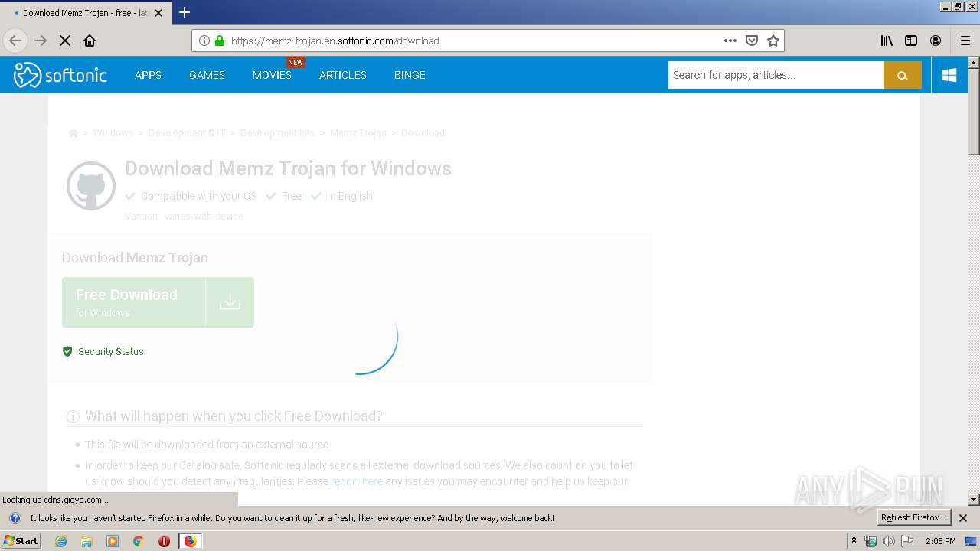
Task: Click the vertical scrollbar down arrow
Action: click(x=974, y=500)
